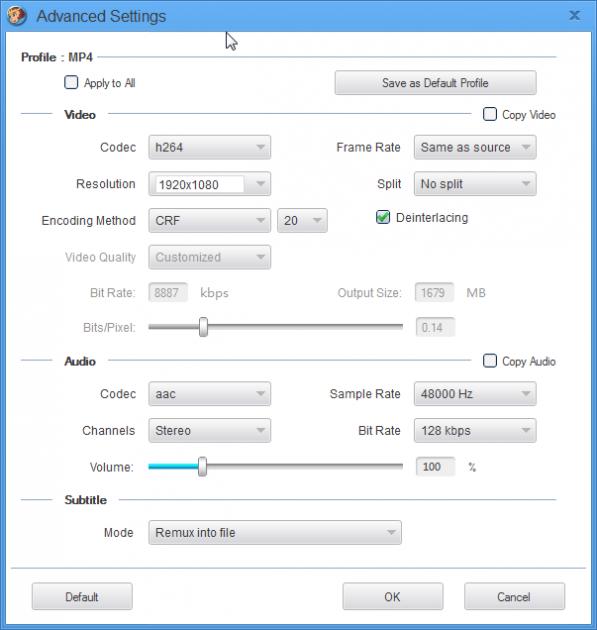The height and width of the screenshot is (630, 597).
Task: Enable the Copy Audio checkbox
Action: tap(490, 360)
